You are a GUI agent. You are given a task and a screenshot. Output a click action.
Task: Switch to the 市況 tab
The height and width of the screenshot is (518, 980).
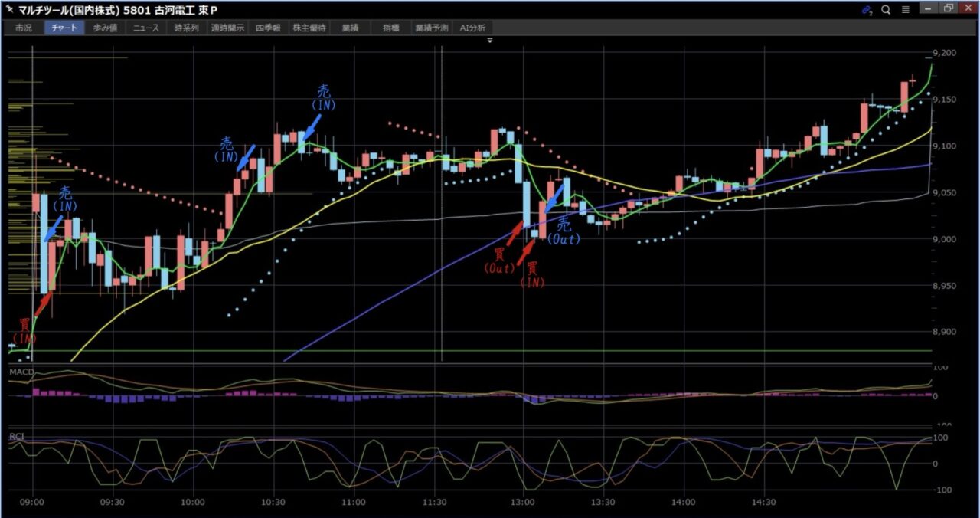(x=24, y=28)
